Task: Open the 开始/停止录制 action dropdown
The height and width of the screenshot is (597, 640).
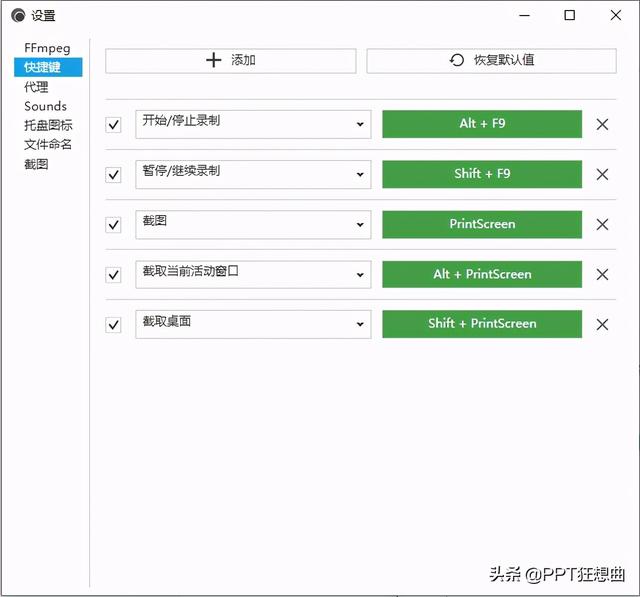Action: pyautogui.click(x=253, y=124)
